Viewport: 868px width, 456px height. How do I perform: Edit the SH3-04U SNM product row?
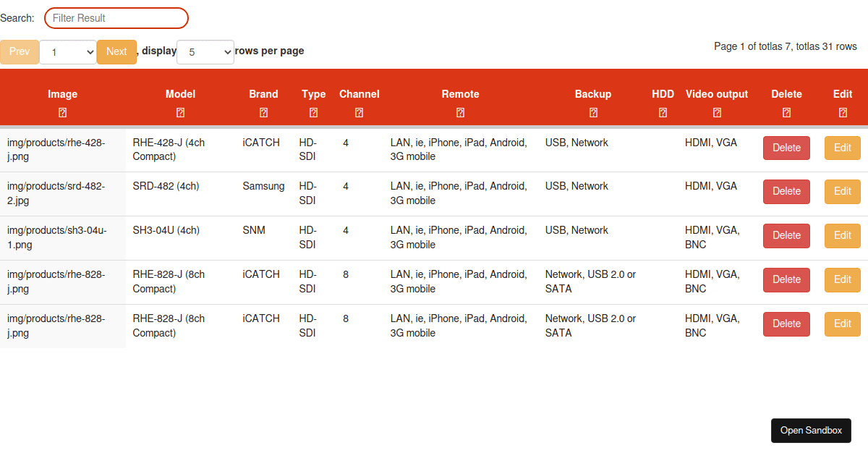[x=843, y=235]
